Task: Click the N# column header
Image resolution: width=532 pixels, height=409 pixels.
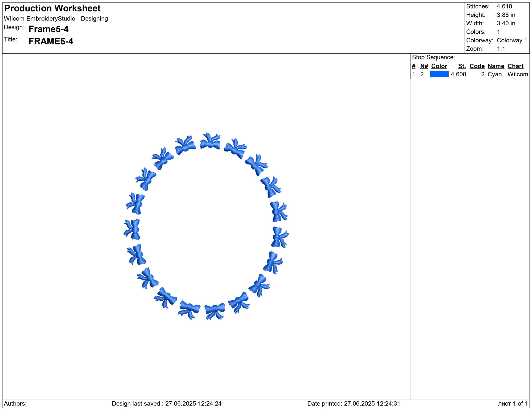Action: click(x=424, y=66)
